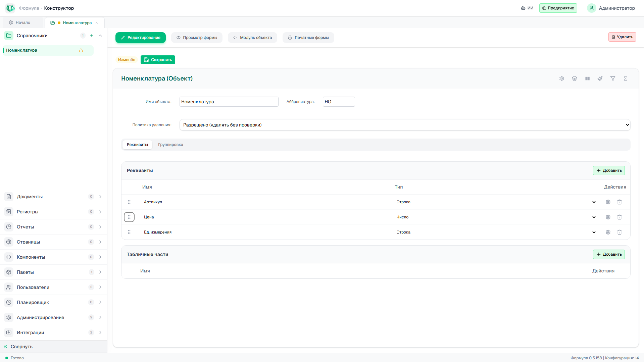Collapse the Справочники section
Image resolution: width=644 pixels, height=362 pixels.
click(100, 36)
